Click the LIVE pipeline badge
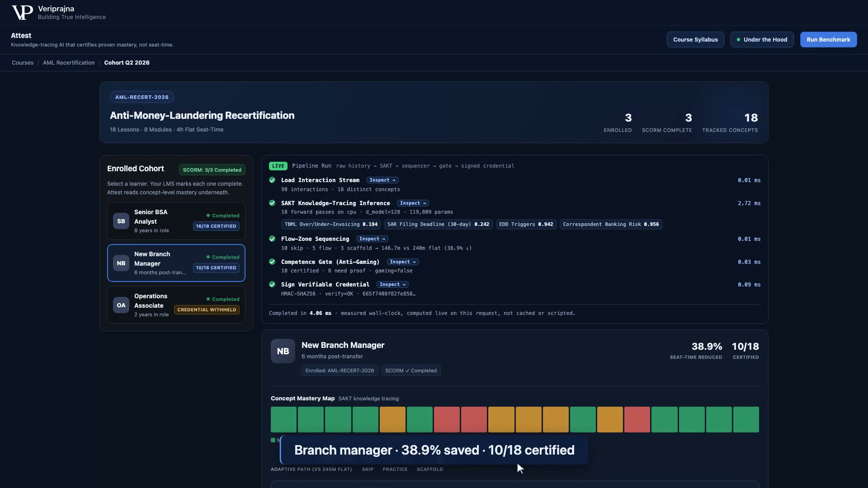Viewport: 868px width, 488px height. (x=278, y=166)
